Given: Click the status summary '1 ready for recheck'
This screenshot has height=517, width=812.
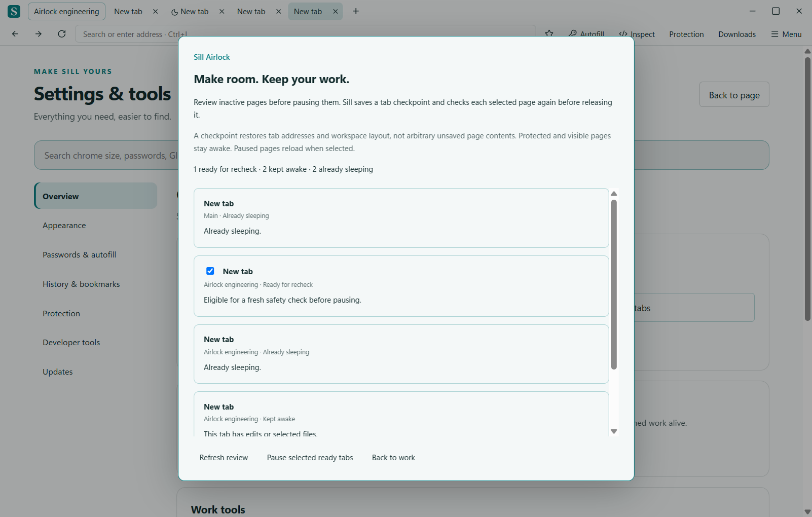Looking at the screenshot, I should point(225,169).
